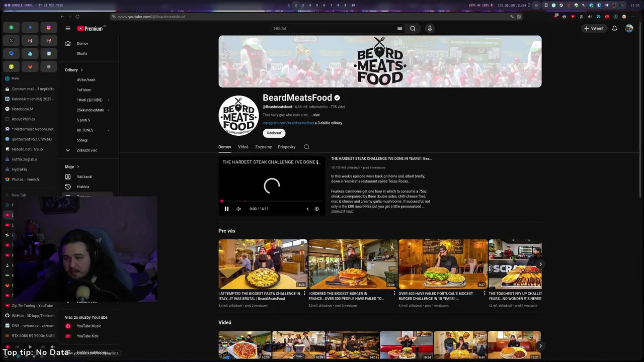The width and height of the screenshot is (644, 362).
Task: Click the browser address bar URL
Action: pyautogui.click(x=151, y=17)
